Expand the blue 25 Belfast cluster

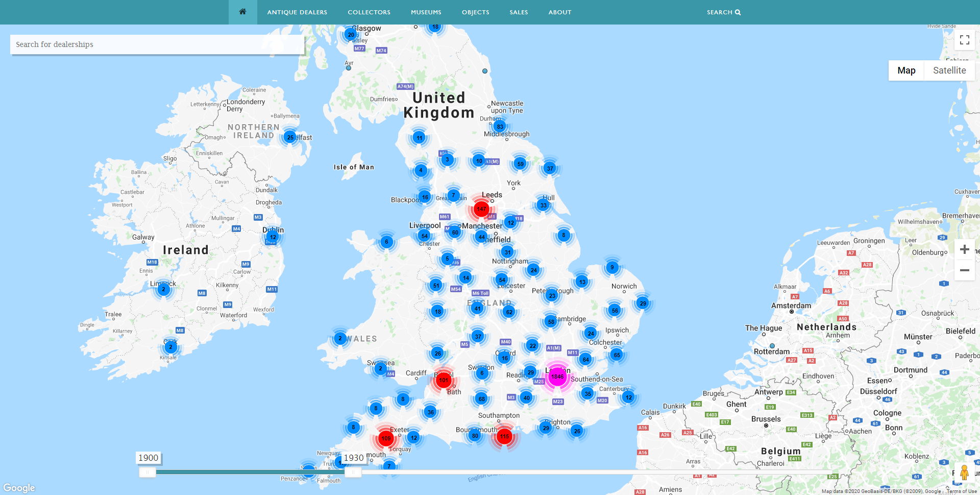[x=290, y=137]
